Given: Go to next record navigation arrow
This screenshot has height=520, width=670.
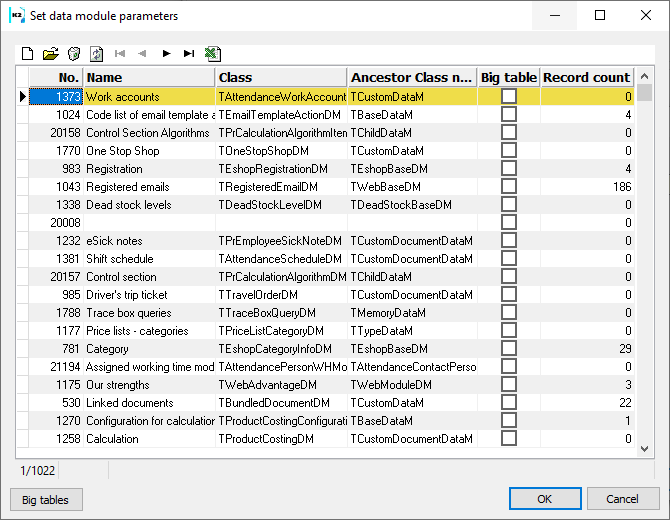Looking at the screenshot, I should click(166, 53).
